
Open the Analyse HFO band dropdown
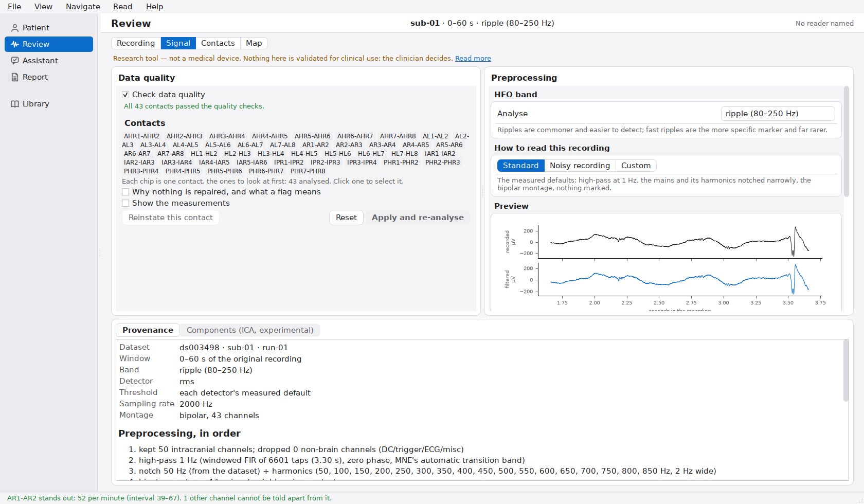click(778, 114)
